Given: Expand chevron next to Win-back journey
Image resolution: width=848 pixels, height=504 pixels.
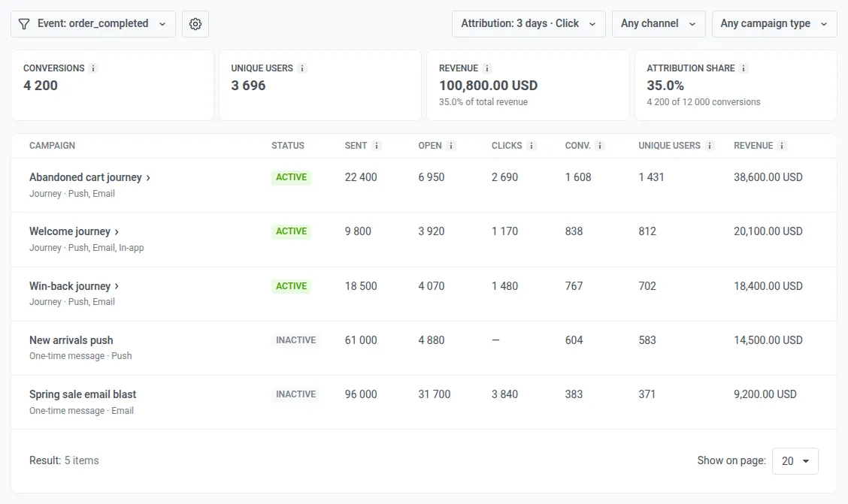Looking at the screenshot, I should pos(117,286).
